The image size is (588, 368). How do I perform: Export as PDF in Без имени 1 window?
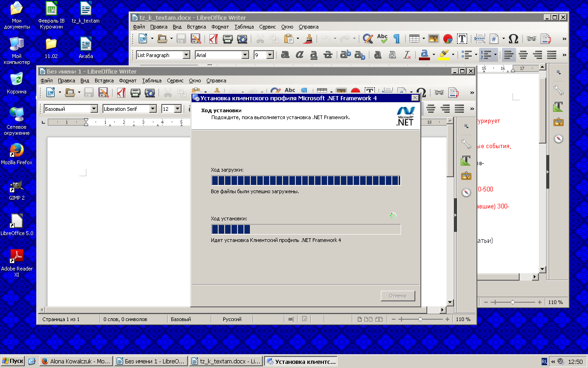121,92
